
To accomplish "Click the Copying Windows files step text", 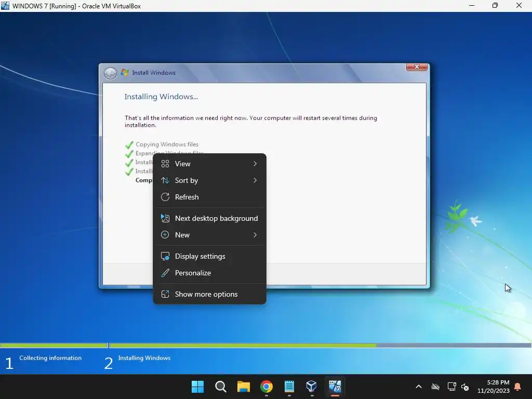I will pyautogui.click(x=167, y=144).
